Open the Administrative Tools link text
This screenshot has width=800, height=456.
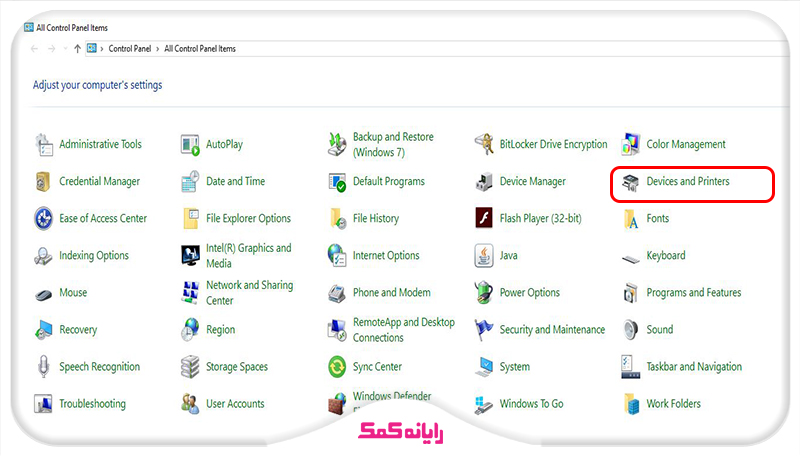101,144
